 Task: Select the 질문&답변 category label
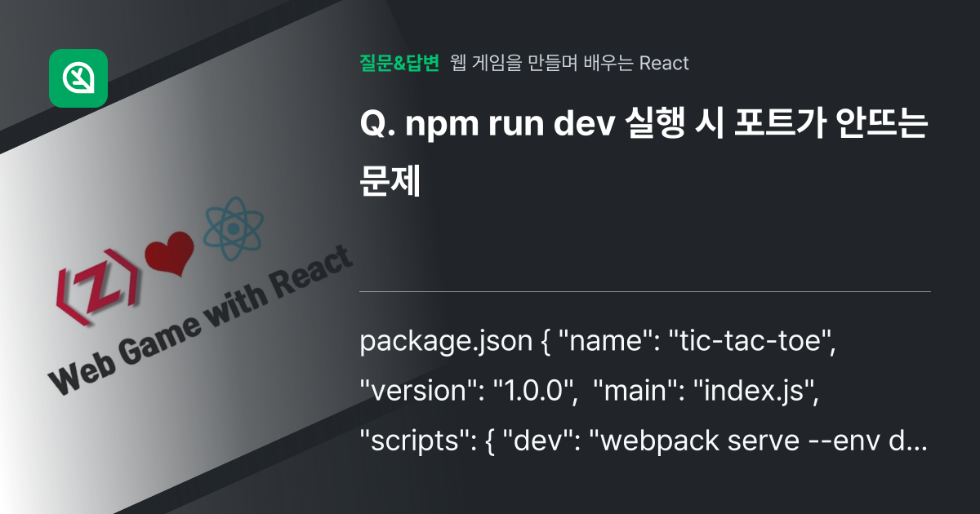coord(399,63)
